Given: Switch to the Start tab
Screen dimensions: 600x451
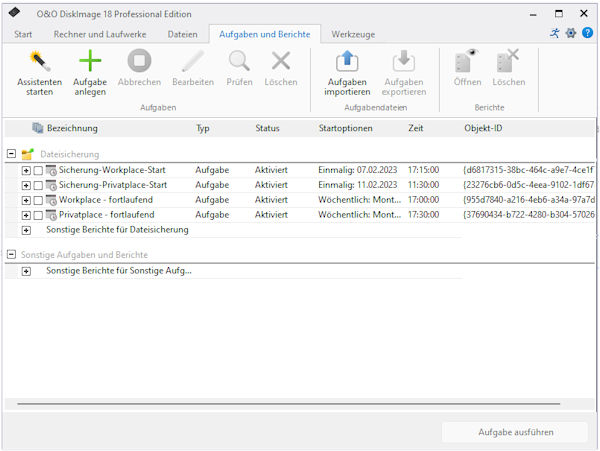Looking at the screenshot, I should [x=23, y=34].
